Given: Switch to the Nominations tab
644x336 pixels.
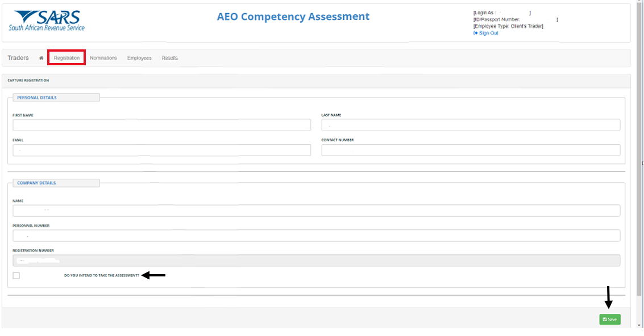Looking at the screenshot, I should (x=103, y=58).
